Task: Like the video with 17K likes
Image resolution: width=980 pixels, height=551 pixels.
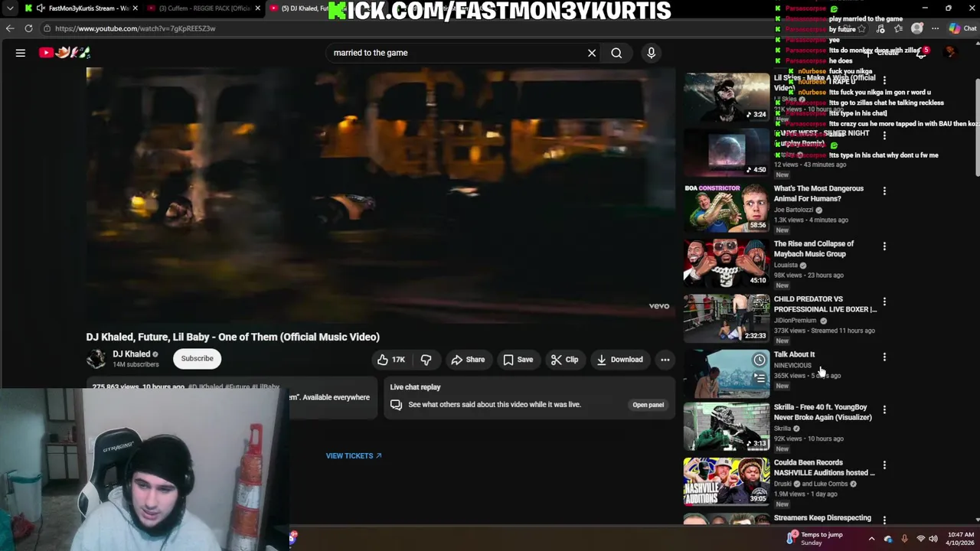Action: tap(391, 360)
